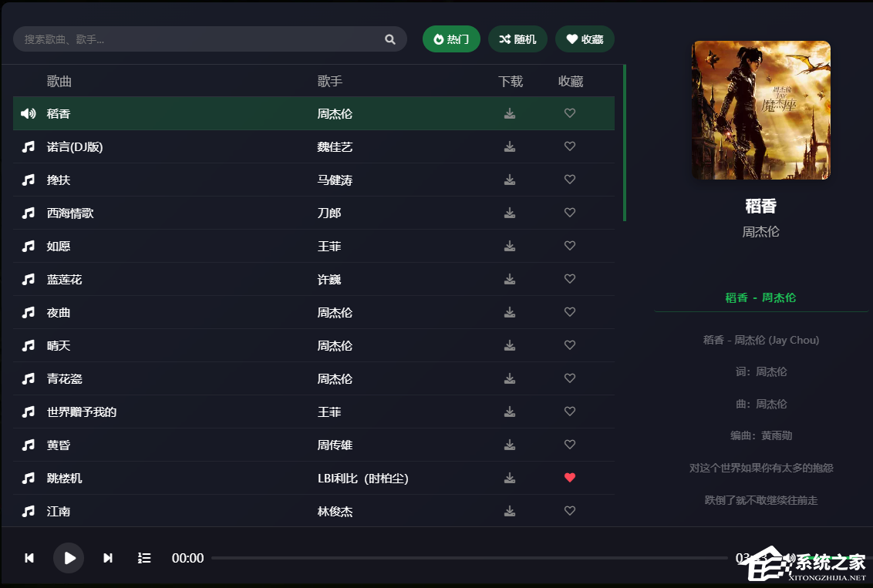Open the playlist icon in the player bar

[x=143, y=558]
